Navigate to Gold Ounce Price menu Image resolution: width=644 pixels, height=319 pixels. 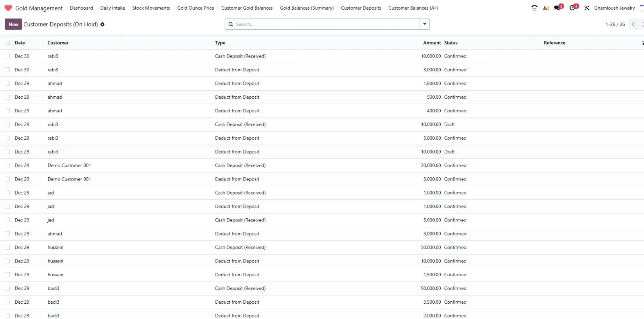(x=195, y=8)
